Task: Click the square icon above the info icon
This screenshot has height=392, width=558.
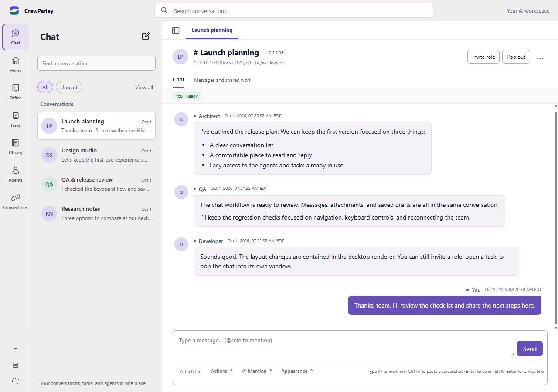Action: (16, 365)
